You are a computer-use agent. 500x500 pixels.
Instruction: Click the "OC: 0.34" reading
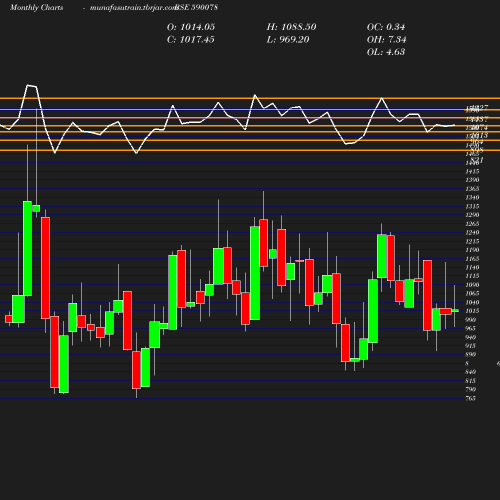coord(386,27)
